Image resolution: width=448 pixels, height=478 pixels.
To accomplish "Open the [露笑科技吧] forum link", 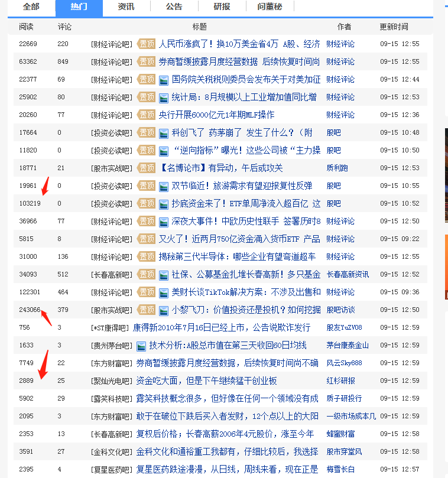I will coord(112,399).
